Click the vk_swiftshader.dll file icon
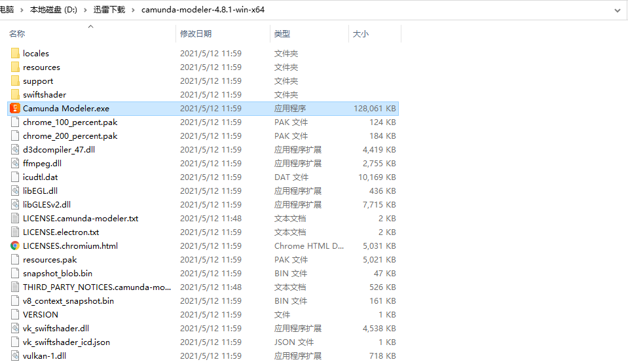The image size is (628, 364). [x=15, y=329]
